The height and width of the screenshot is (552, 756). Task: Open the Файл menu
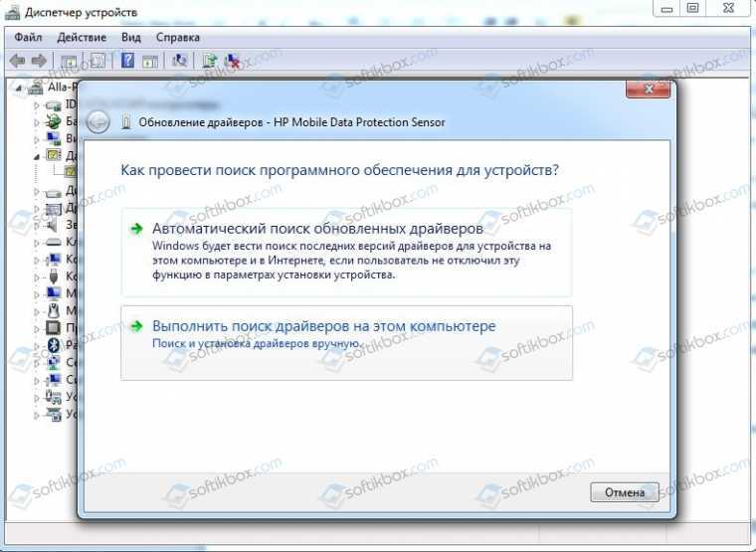(x=28, y=37)
